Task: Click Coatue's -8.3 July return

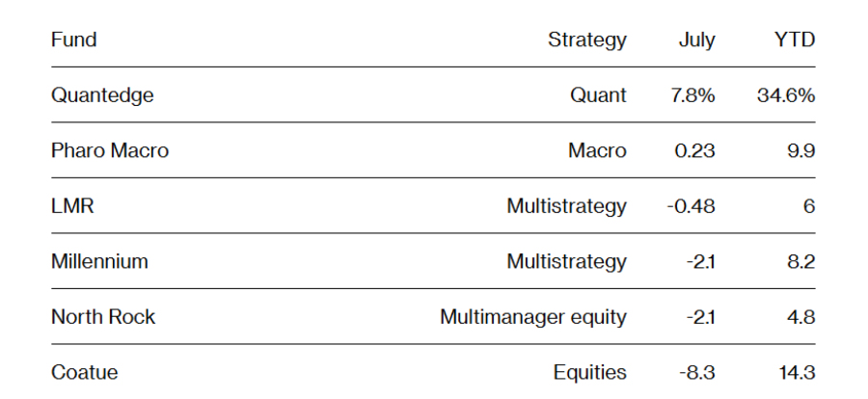Action: [697, 372]
